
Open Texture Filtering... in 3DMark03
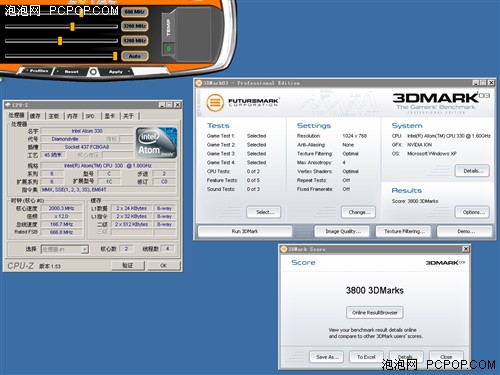pos(404,231)
